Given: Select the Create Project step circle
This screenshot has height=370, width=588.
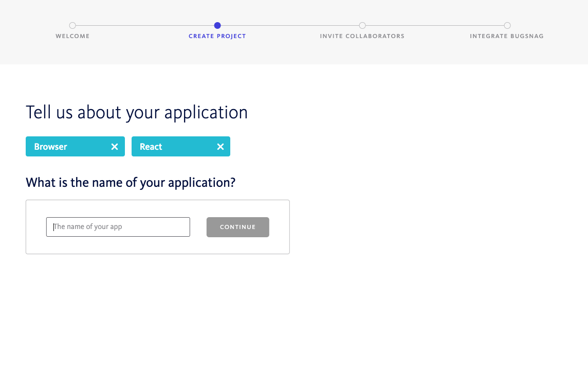Looking at the screenshot, I should click(x=217, y=26).
